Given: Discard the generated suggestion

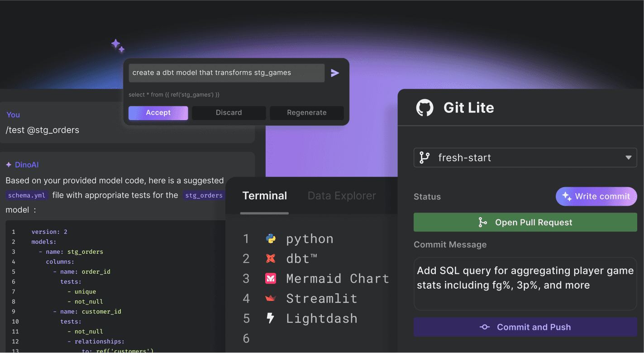Looking at the screenshot, I should point(229,113).
